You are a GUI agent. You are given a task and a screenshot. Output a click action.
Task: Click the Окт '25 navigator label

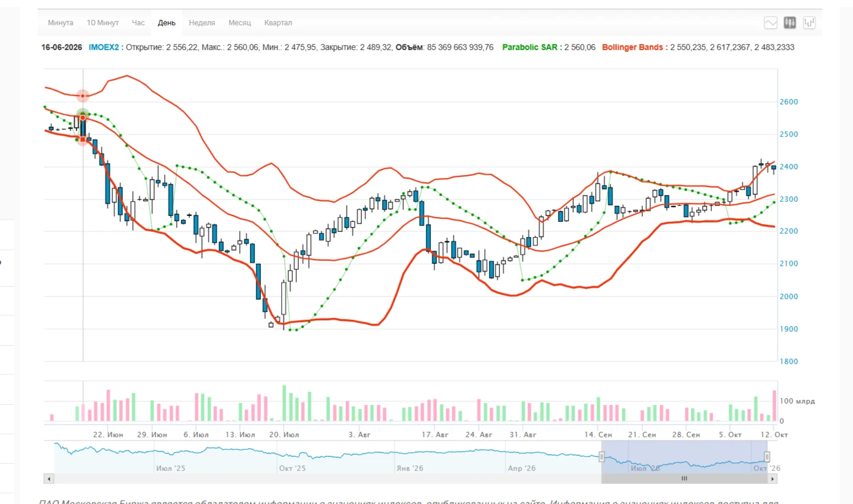[292, 468]
